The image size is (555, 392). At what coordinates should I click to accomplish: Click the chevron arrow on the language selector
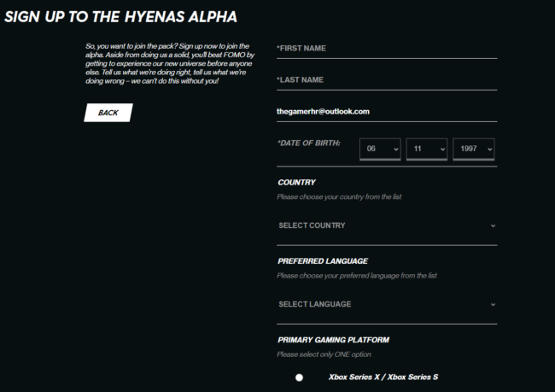[493, 304]
